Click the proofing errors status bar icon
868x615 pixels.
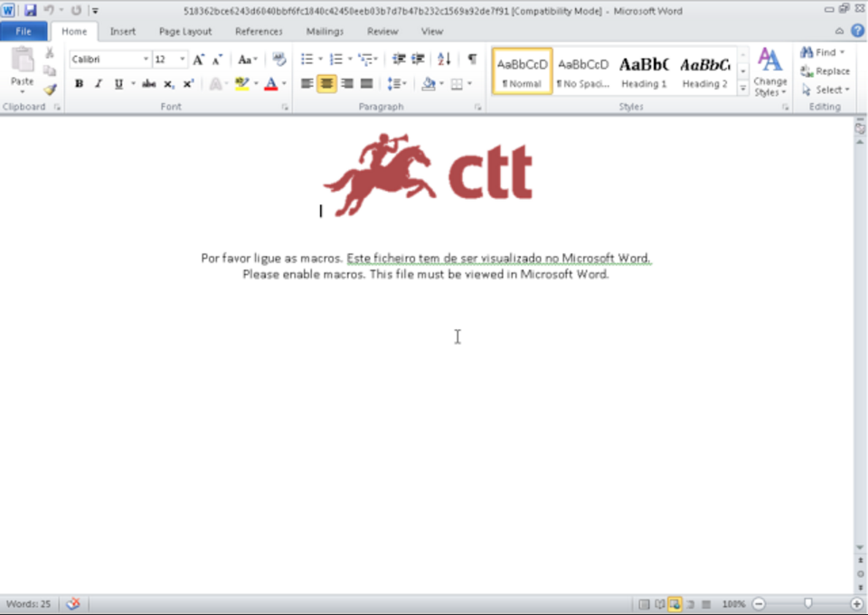pos(73,603)
